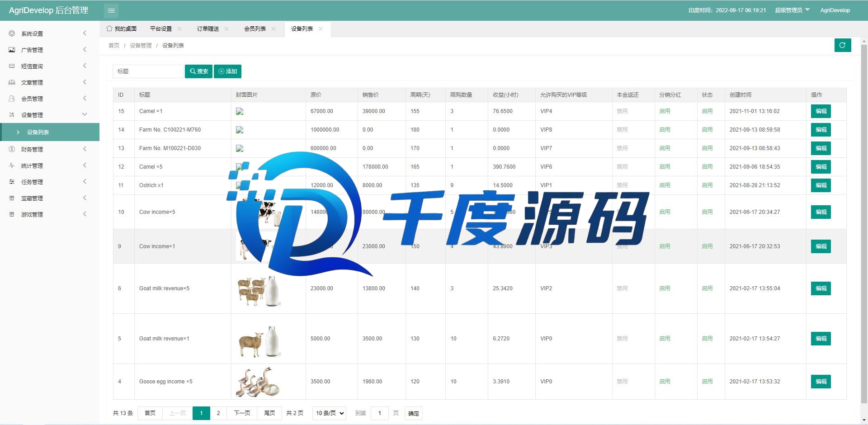Close the 设备列表 tab
This screenshot has height=425, width=868.
point(321,28)
